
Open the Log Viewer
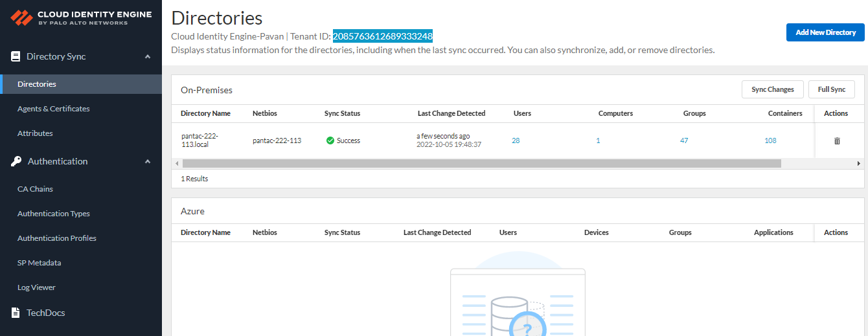[x=36, y=287]
